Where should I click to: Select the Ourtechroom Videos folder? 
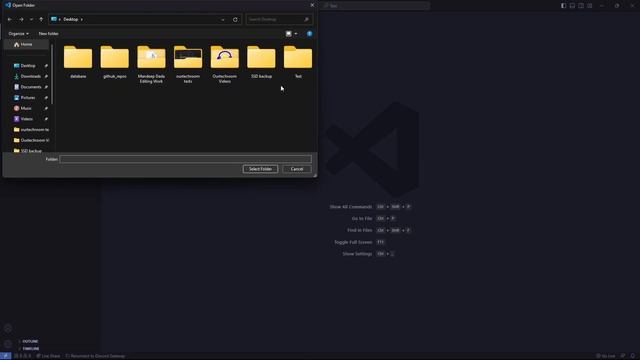click(x=224, y=64)
